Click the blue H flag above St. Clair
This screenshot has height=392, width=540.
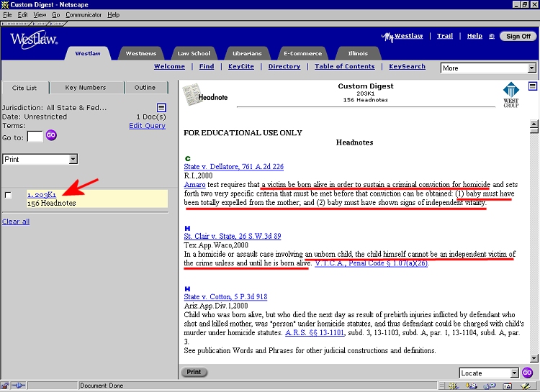[x=187, y=228]
